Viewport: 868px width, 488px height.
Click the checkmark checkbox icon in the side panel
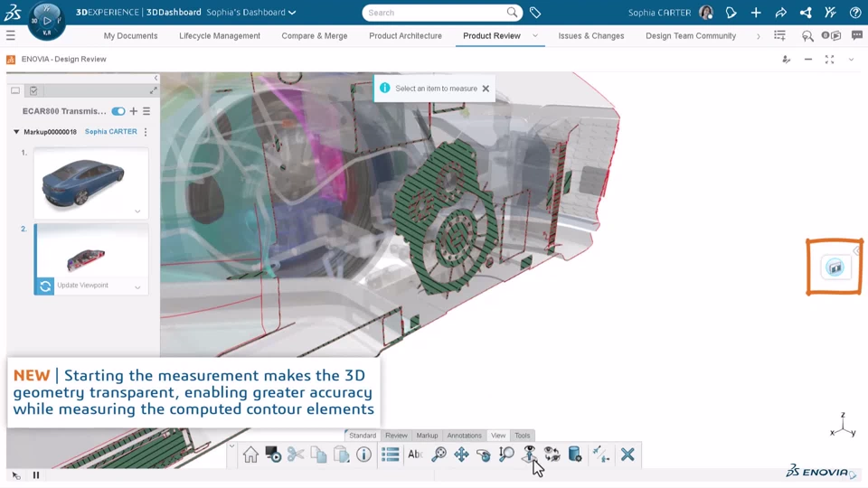tap(33, 90)
